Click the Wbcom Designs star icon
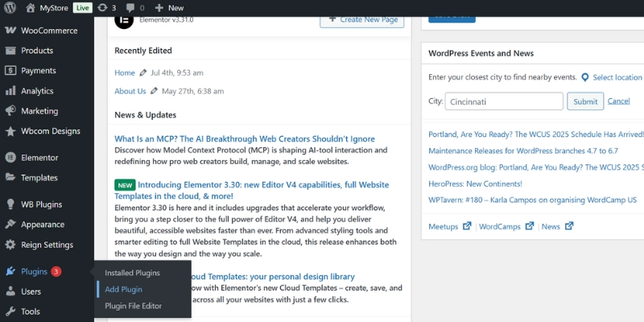 pyautogui.click(x=10, y=131)
